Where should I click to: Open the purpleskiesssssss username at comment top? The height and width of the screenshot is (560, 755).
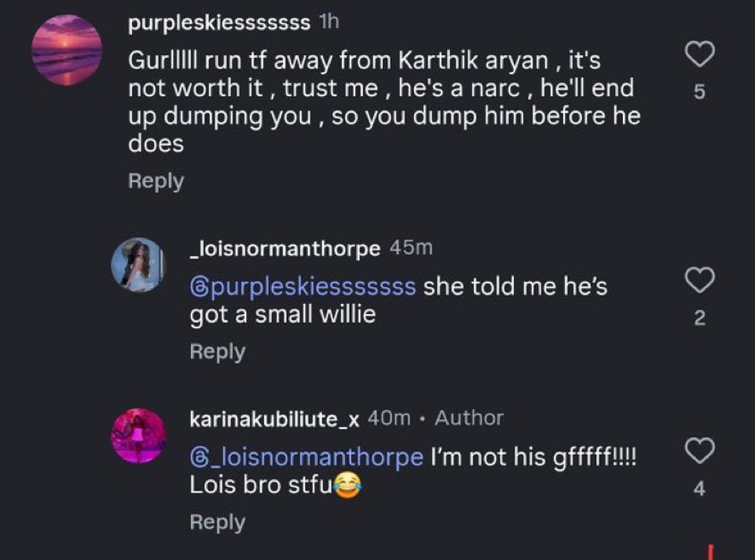(x=219, y=22)
